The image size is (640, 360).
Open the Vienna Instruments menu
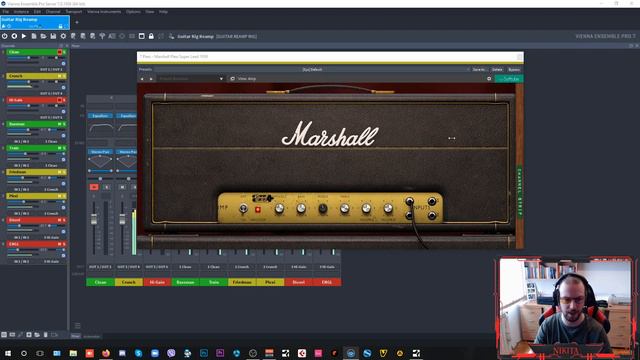click(104, 12)
